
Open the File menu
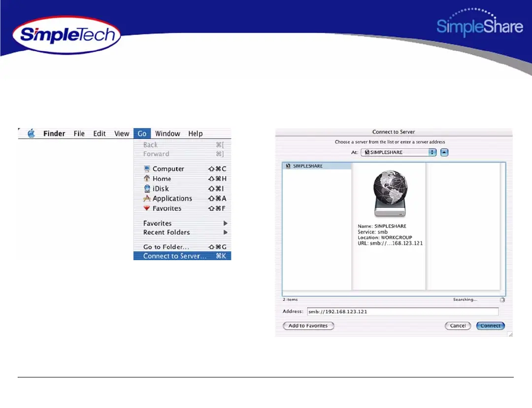(79, 134)
